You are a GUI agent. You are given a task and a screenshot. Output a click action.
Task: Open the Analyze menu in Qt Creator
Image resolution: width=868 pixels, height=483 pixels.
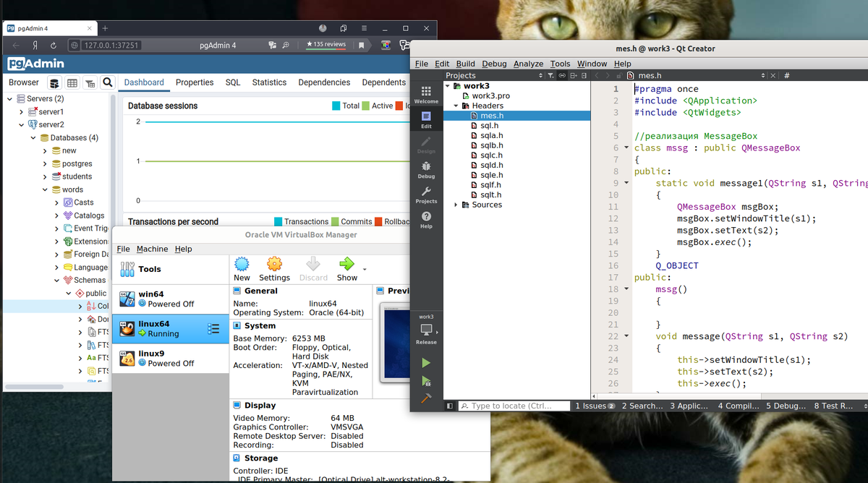528,64
